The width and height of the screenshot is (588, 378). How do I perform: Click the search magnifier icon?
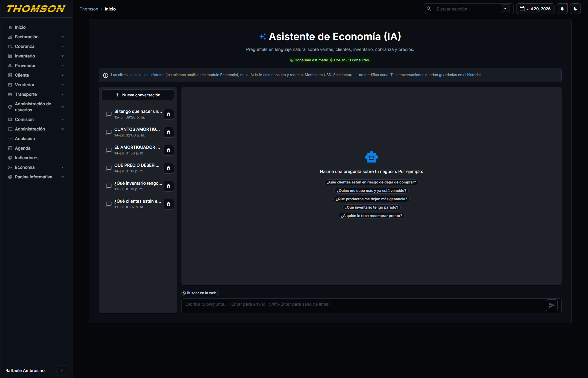point(429,9)
